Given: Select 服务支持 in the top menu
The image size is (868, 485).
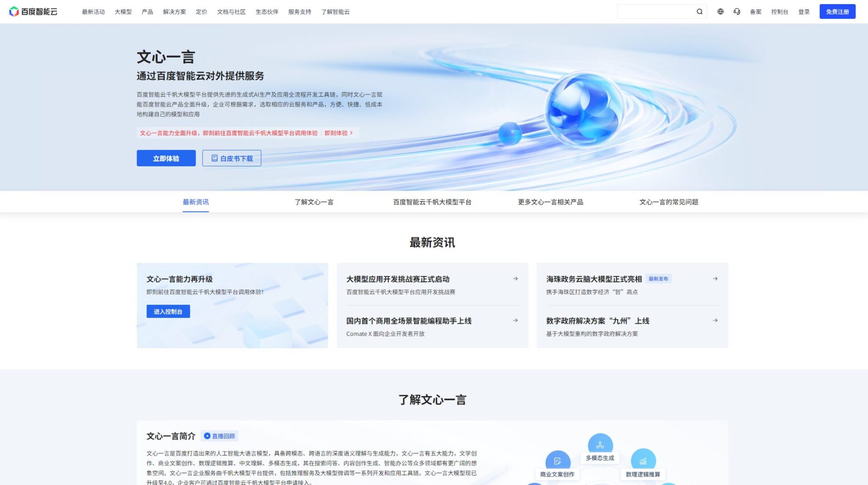Looking at the screenshot, I should (298, 12).
